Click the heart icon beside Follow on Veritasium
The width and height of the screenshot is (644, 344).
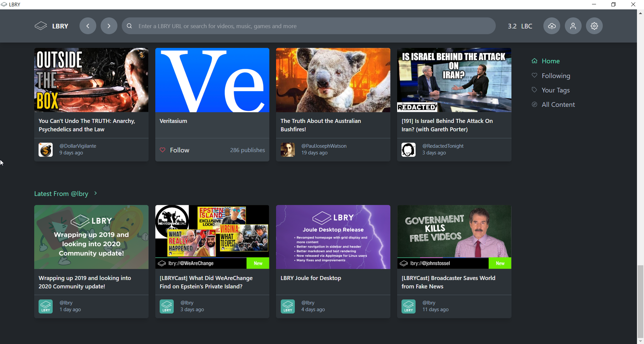coord(163,150)
